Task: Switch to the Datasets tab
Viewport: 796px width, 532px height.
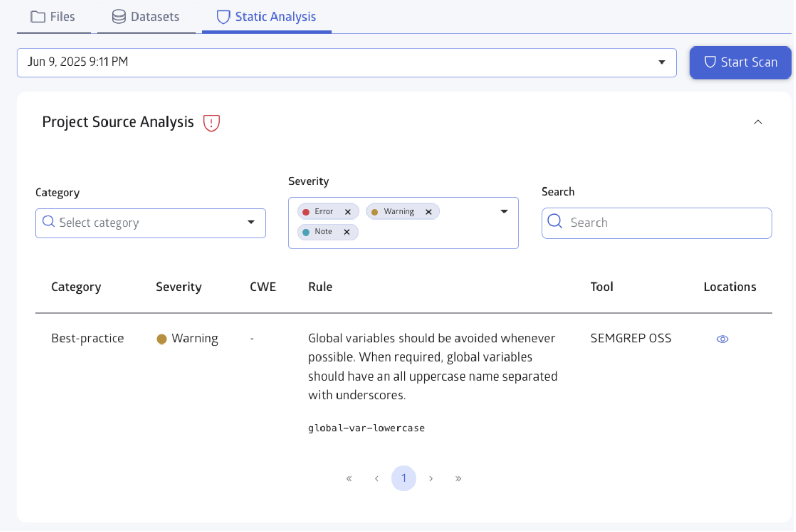Action: 146,17
